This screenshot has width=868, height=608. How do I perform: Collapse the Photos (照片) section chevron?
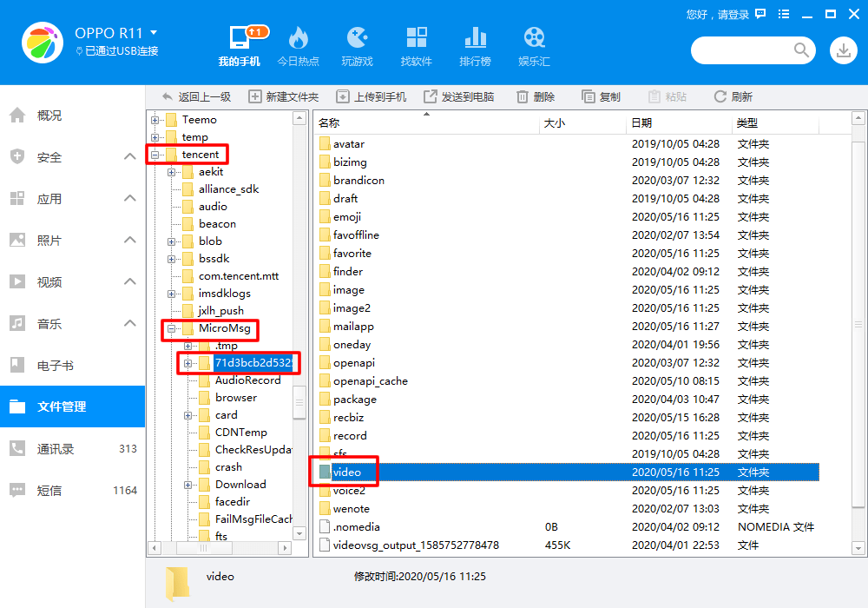129,240
